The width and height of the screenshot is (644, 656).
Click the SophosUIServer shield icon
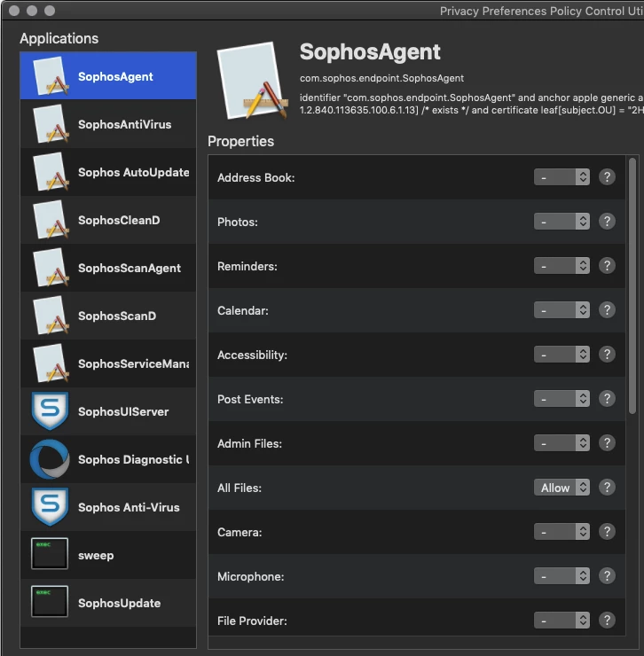click(50, 410)
